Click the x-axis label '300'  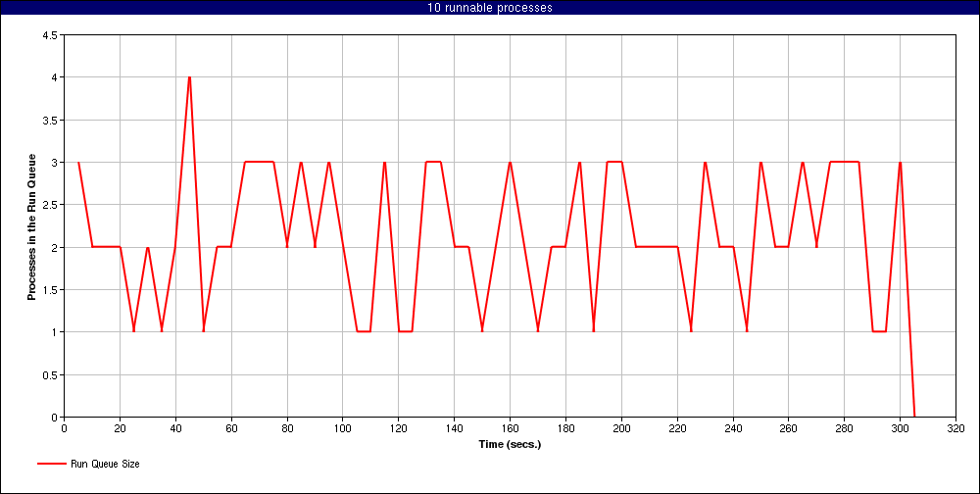[900, 428]
